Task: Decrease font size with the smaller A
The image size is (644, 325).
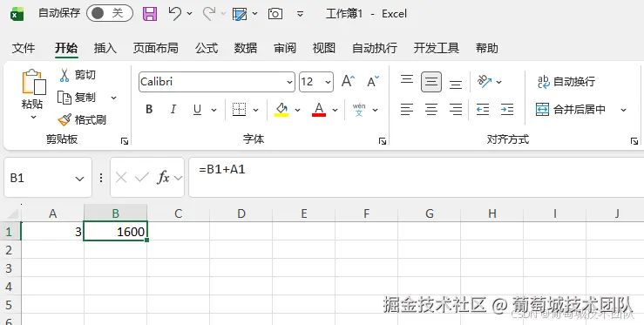Action: [x=373, y=81]
